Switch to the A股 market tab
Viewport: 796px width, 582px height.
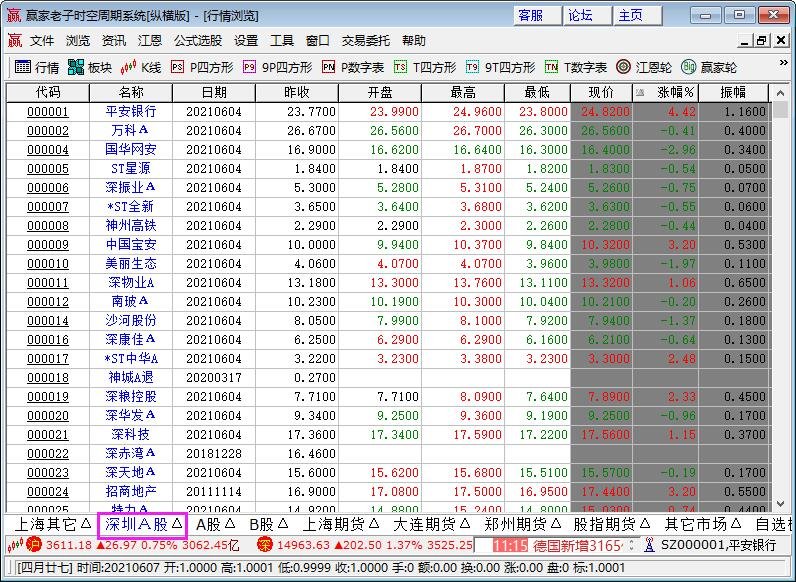(215, 524)
